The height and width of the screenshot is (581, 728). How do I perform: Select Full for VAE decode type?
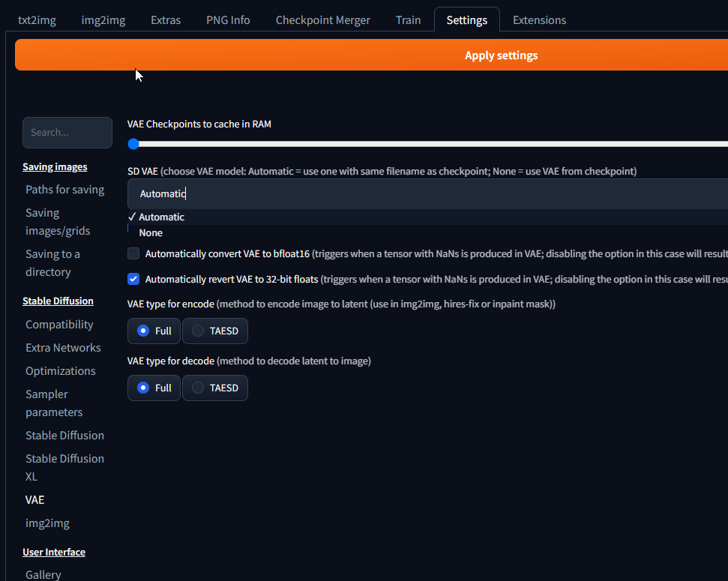(x=154, y=388)
